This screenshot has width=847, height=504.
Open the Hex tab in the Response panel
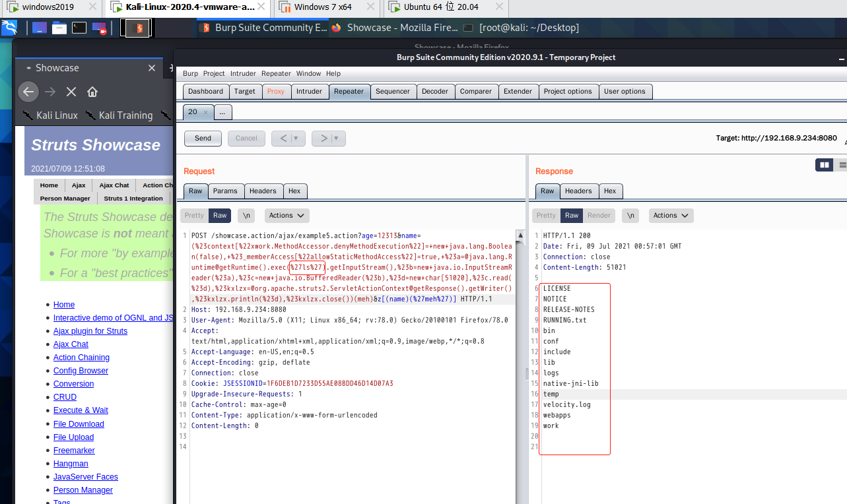coord(610,191)
